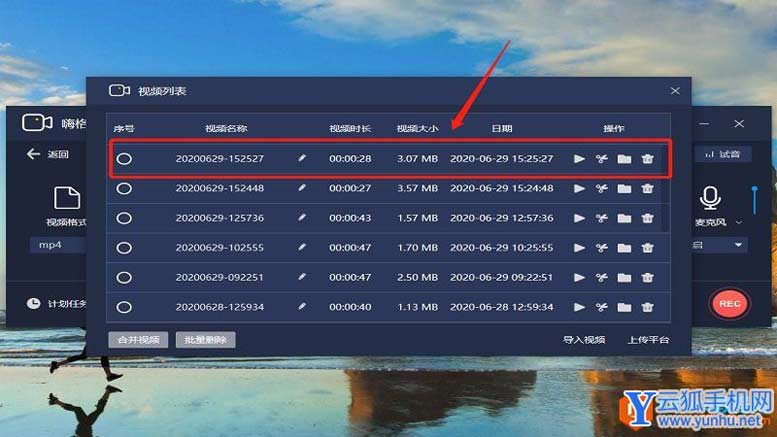This screenshot has width=777, height=437.
Task: Adjust the blue microphone volume slider
Action: (x=754, y=200)
